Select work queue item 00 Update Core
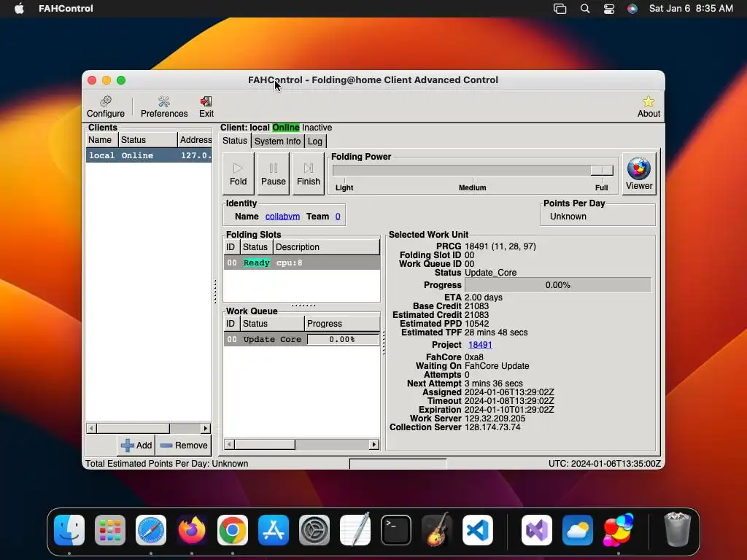This screenshot has height=560, width=747. pos(302,339)
